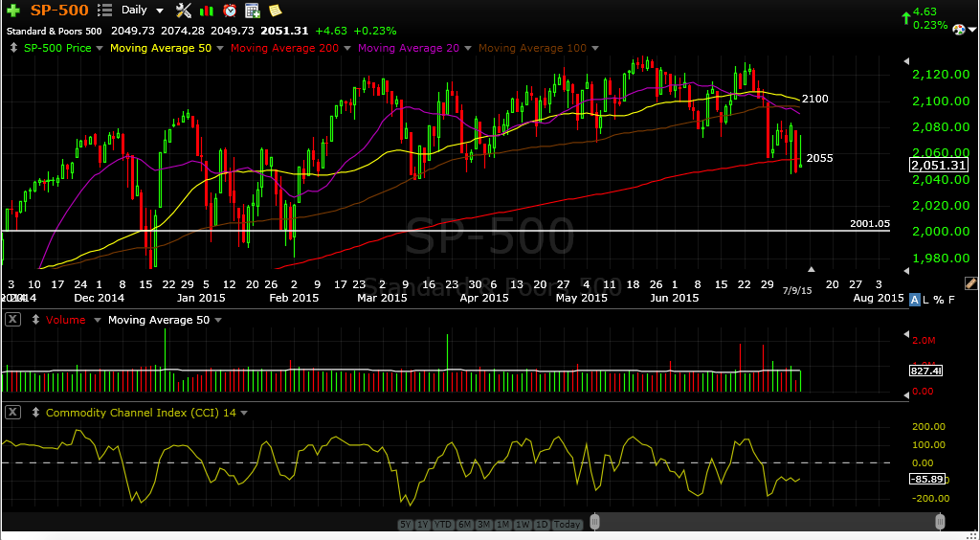The height and width of the screenshot is (540, 980).
Task: Click the add indicator calculator icon
Action: click(x=253, y=10)
